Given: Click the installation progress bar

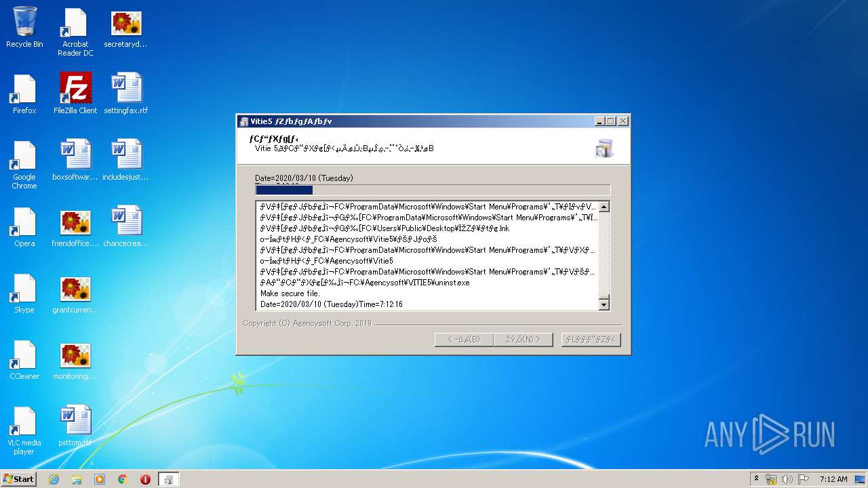Looking at the screenshot, I should [433, 190].
